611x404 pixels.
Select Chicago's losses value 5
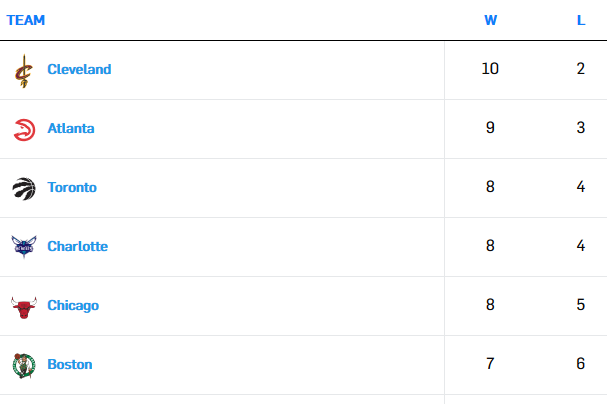click(581, 305)
